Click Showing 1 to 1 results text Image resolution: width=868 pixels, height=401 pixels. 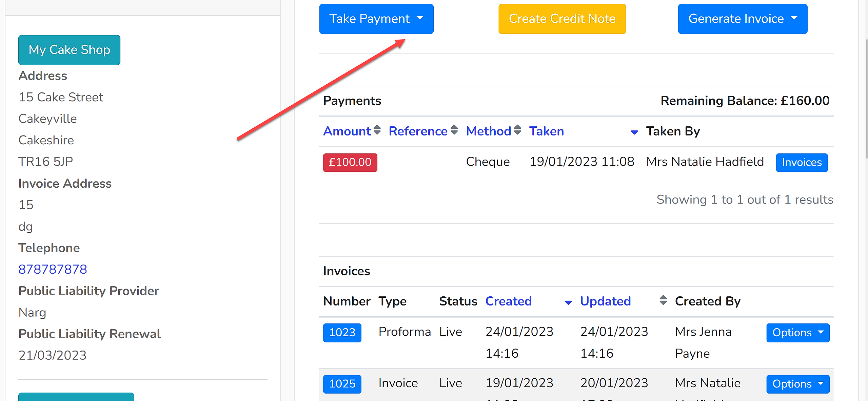click(x=745, y=199)
